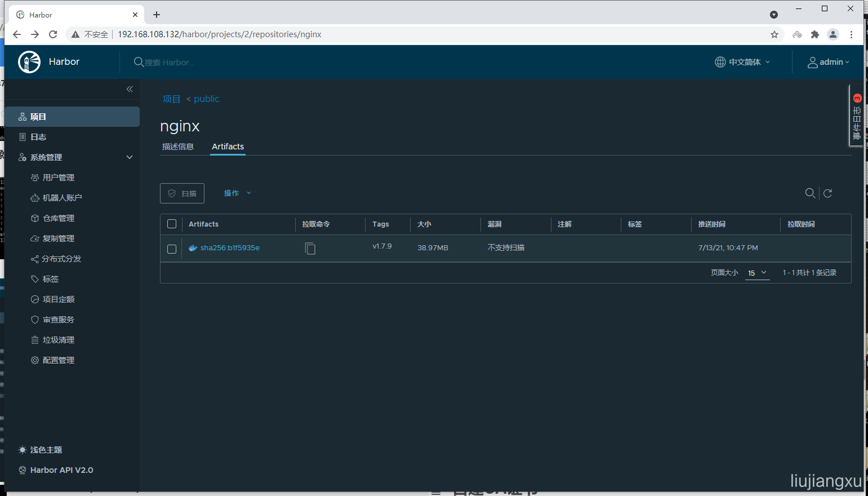868x496 pixels.
Task: Open the admin account dropdown
Action: pyautogui.click(x=829, y=62)
